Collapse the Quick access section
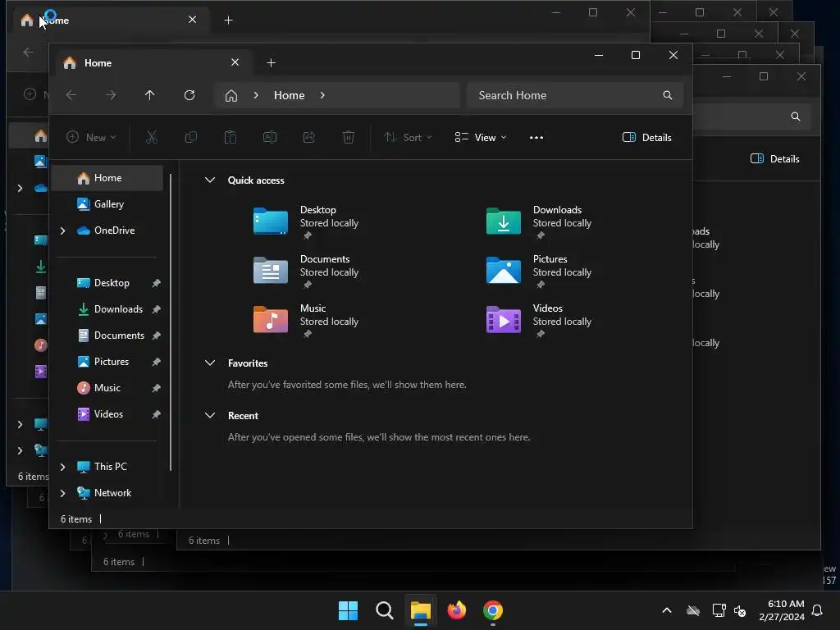This screenshot has height=630, width=840. click(x=210, y=180)
